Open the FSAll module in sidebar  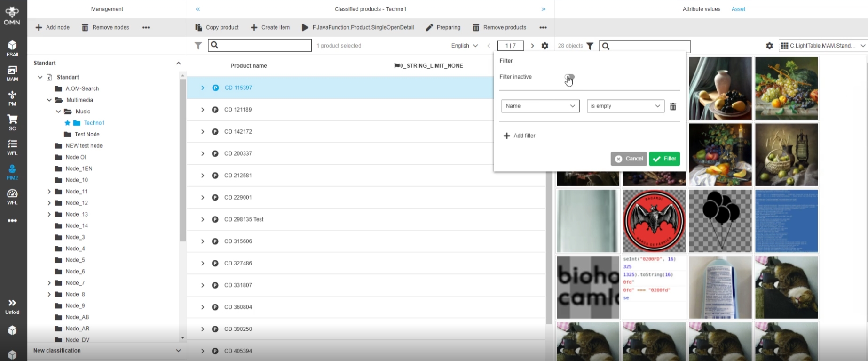12,48
